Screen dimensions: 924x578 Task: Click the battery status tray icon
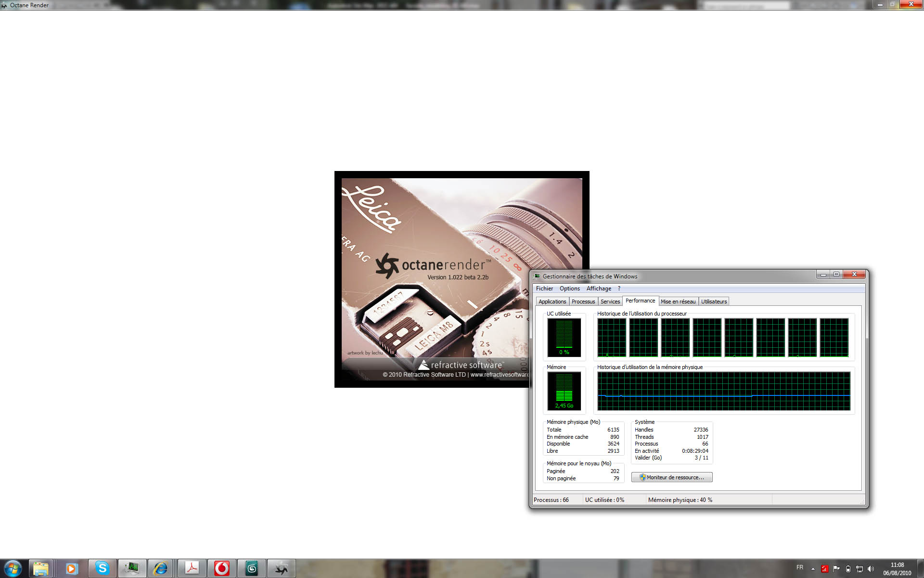[848, 569]
